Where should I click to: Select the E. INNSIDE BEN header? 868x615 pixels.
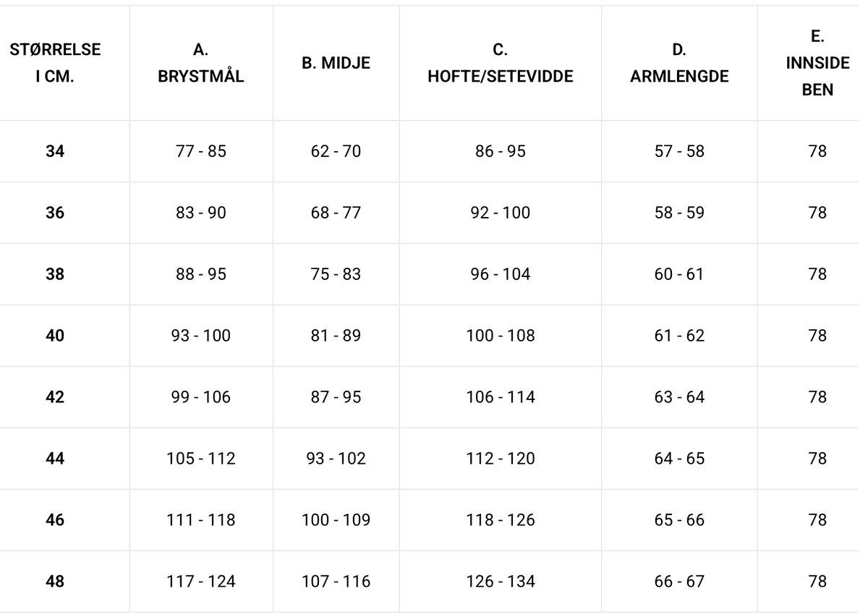pos(817,63)
